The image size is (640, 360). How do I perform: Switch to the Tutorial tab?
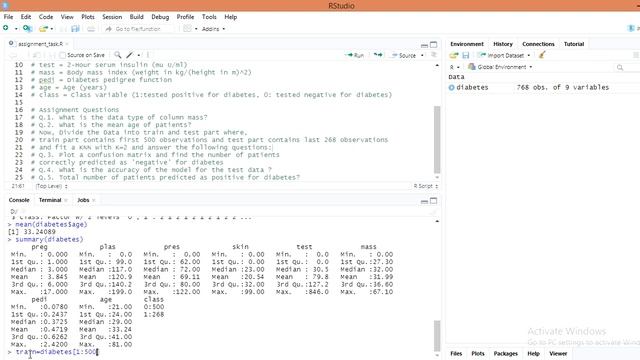(x=574, y=44)
